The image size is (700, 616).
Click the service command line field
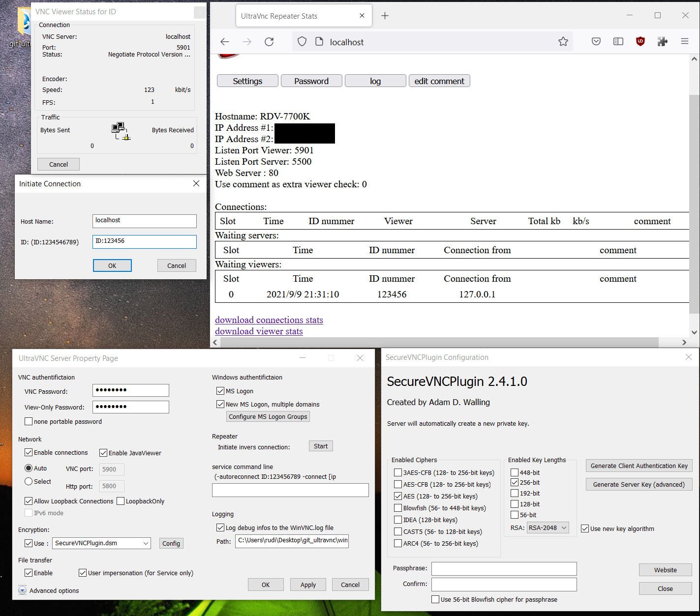pyautogui.click(x=290, y=490)
